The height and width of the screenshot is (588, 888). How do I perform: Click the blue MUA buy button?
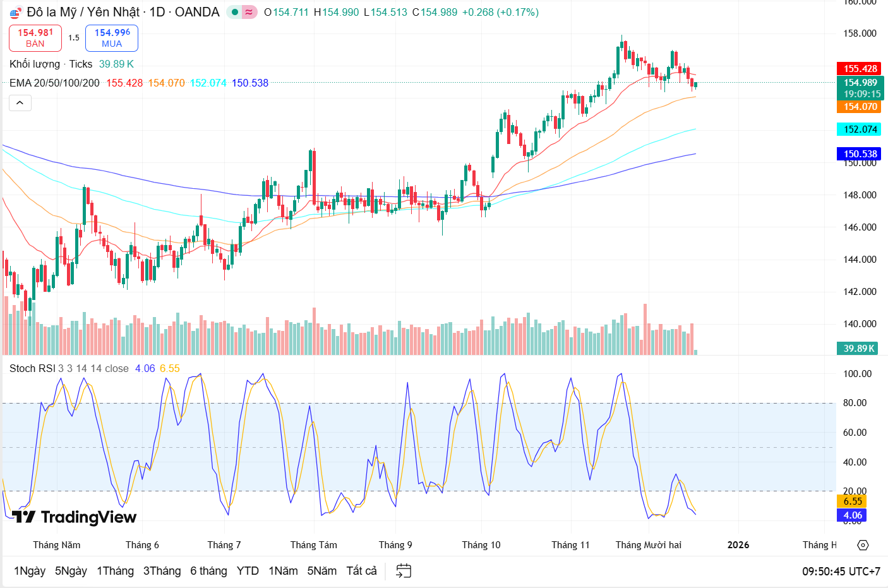point(111,38)
